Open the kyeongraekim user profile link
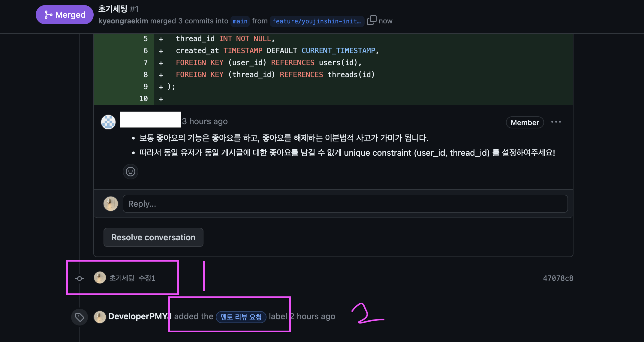The height and width of the screenshot is (342, 644). (x=123, y=21)
